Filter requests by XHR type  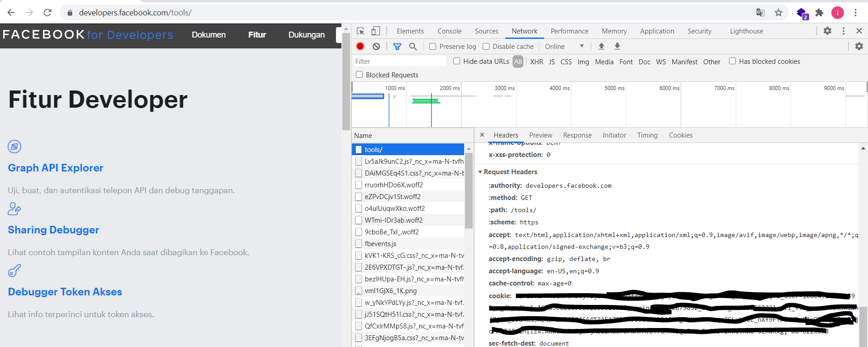pos(537,62)
